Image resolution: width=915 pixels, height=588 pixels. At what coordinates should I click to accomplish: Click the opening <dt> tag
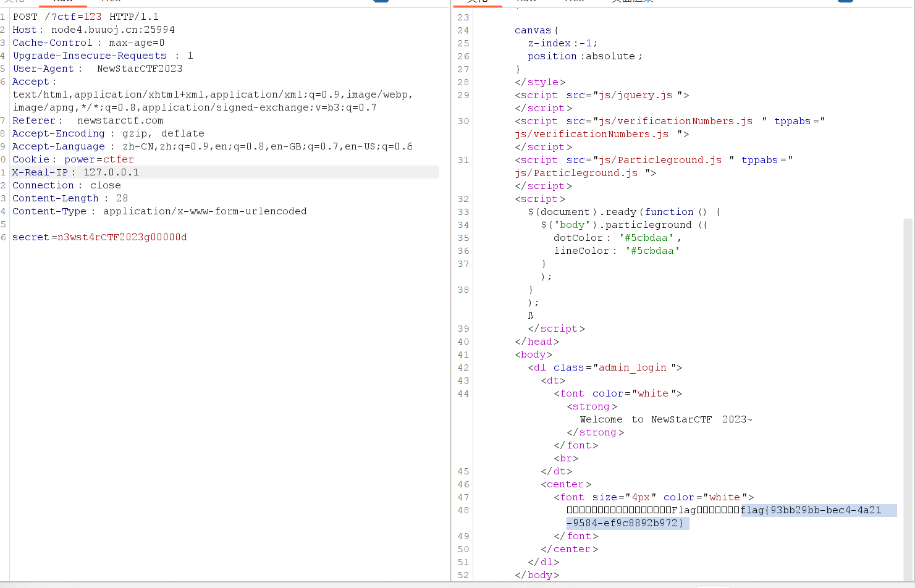tap(553, 380)
